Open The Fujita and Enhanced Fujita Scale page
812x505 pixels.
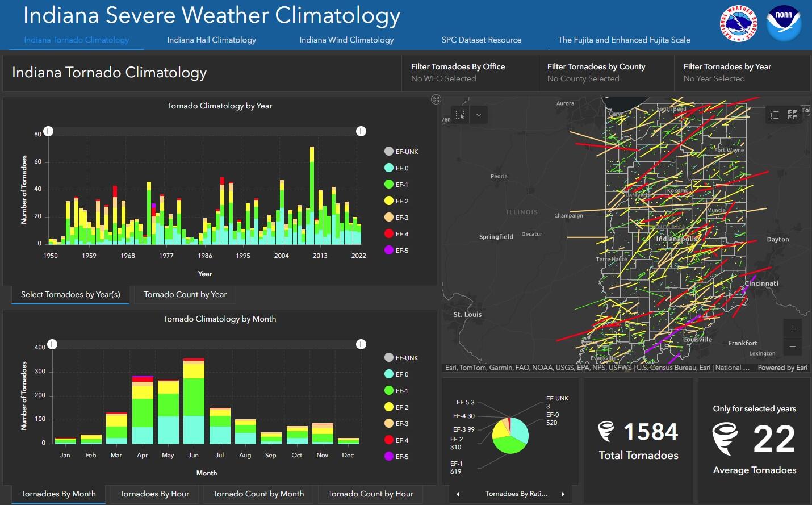point(623,40)
